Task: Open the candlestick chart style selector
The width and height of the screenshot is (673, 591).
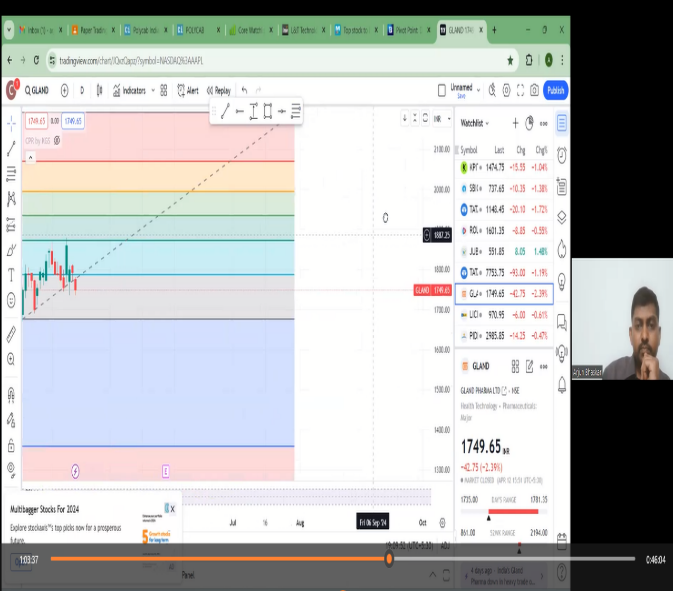Action: (100, 91)
